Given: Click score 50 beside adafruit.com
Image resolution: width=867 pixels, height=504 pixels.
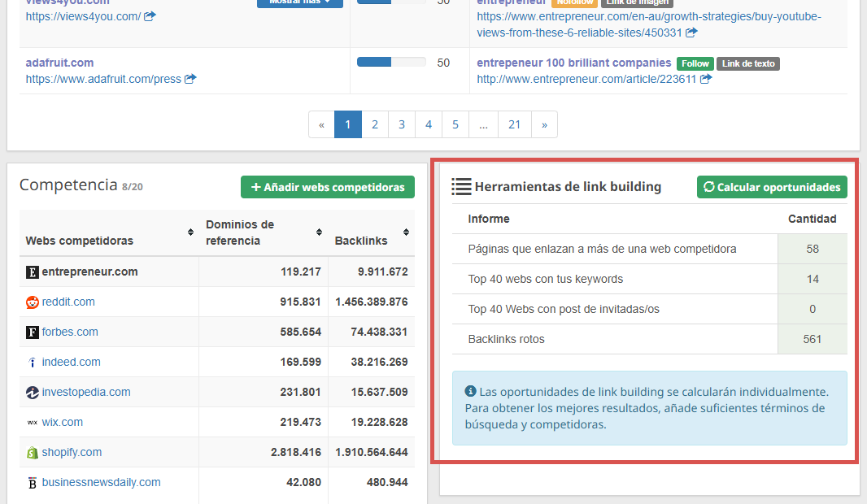Looking at the screenshot, I should click(x=443, y=63).
